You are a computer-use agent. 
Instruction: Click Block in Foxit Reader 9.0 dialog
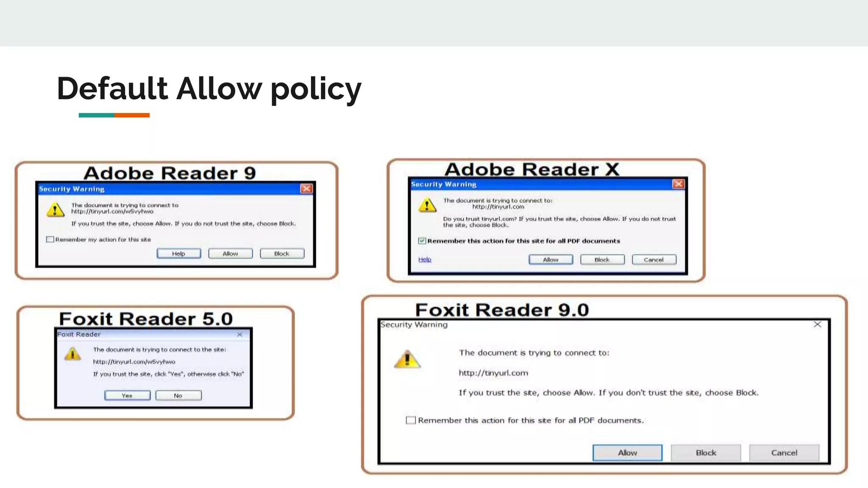[x=706, y=452]
